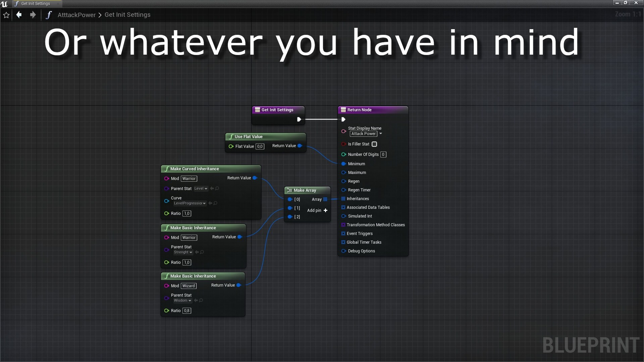Click the Add pin plus icon on Make Array

[x=325, y=210]
